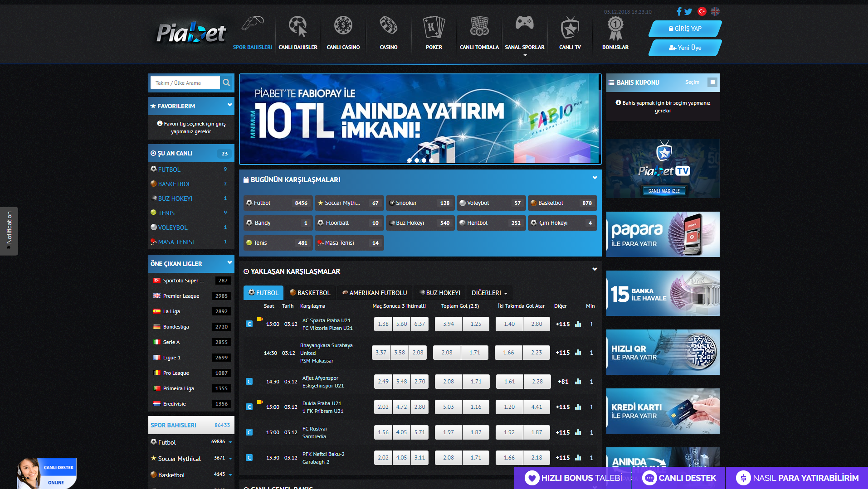Click the Giriş Yap login button
The image size is (868, 489).
685,29
